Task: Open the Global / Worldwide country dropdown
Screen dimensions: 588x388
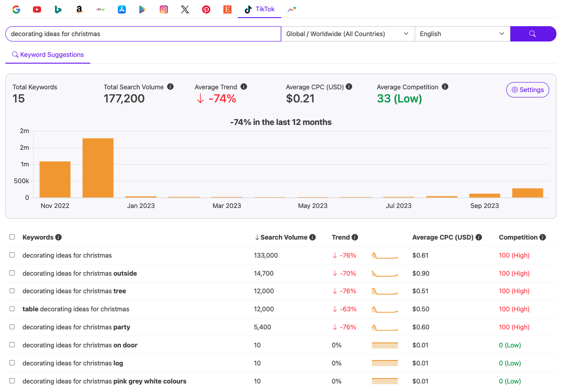Action: coord(348,33)
